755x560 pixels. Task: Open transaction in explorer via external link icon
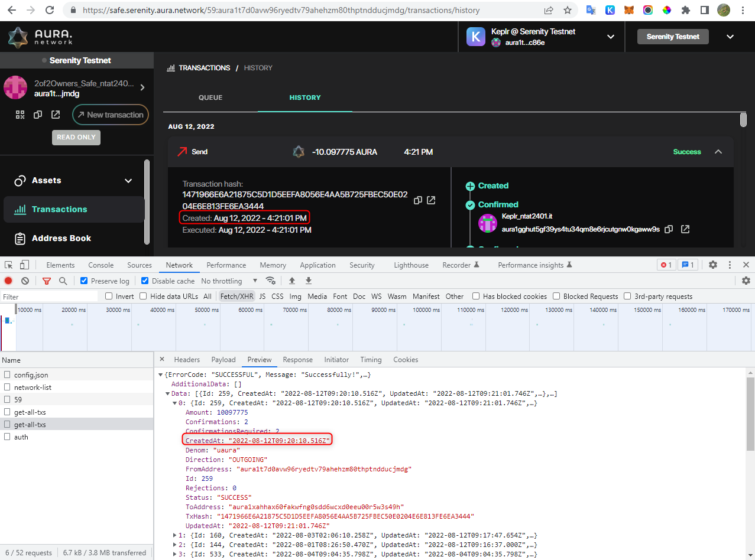(x=431, y=200)
